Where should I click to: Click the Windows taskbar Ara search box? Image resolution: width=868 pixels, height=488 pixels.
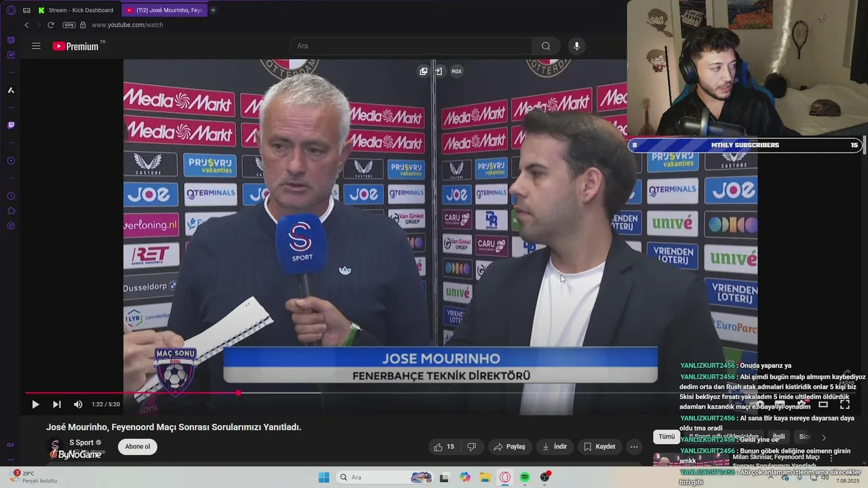pyautogui.click(x=384, y=477)
